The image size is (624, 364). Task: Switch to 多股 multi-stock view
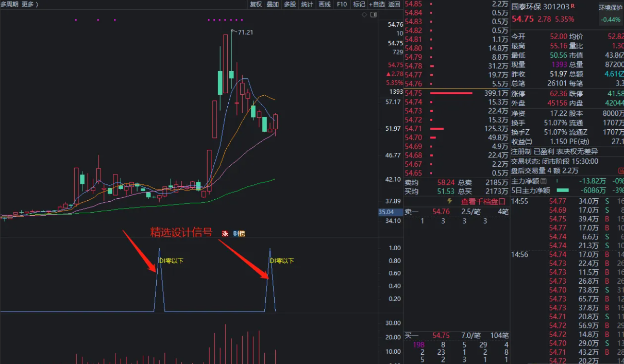290,4
